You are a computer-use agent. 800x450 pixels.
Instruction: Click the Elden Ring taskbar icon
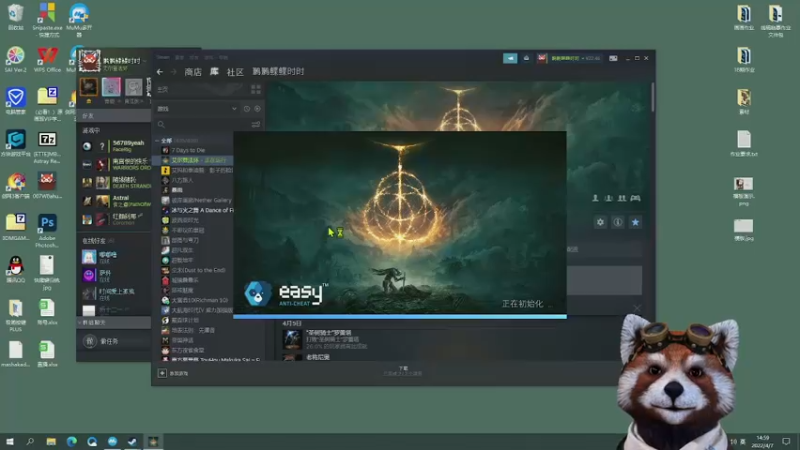153,441
